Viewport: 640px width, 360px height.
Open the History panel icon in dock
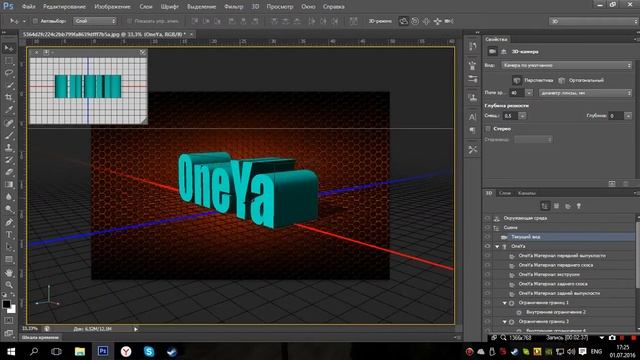click(x=473, y=47)
